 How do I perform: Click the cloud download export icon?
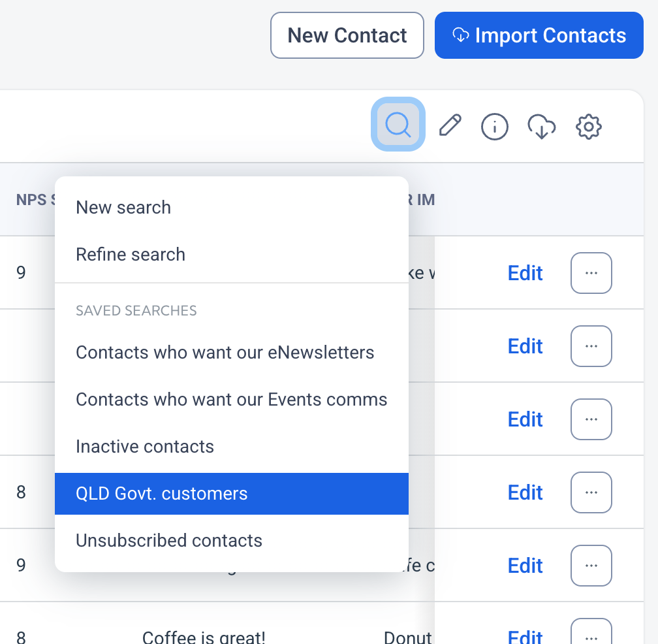tap(541, 126)
